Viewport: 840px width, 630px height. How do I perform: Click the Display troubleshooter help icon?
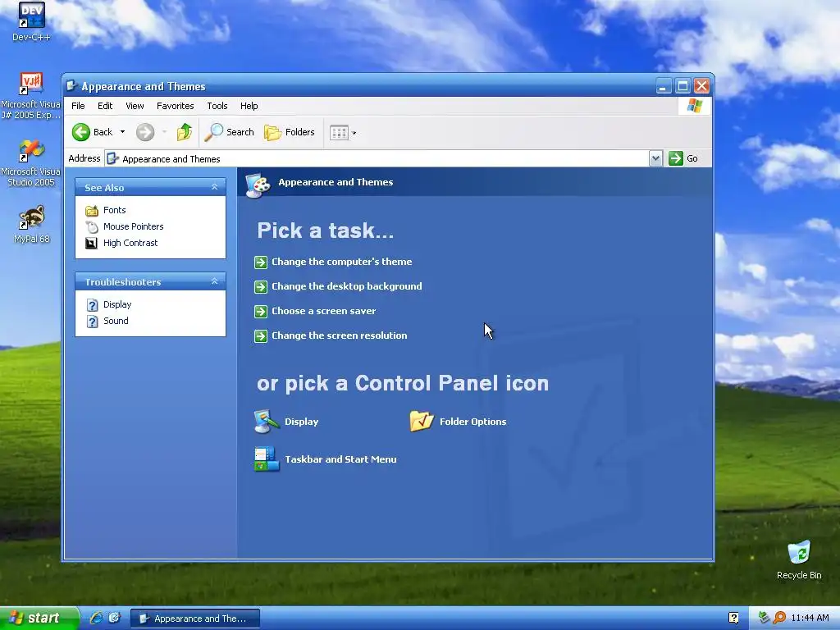coord(92,305)
